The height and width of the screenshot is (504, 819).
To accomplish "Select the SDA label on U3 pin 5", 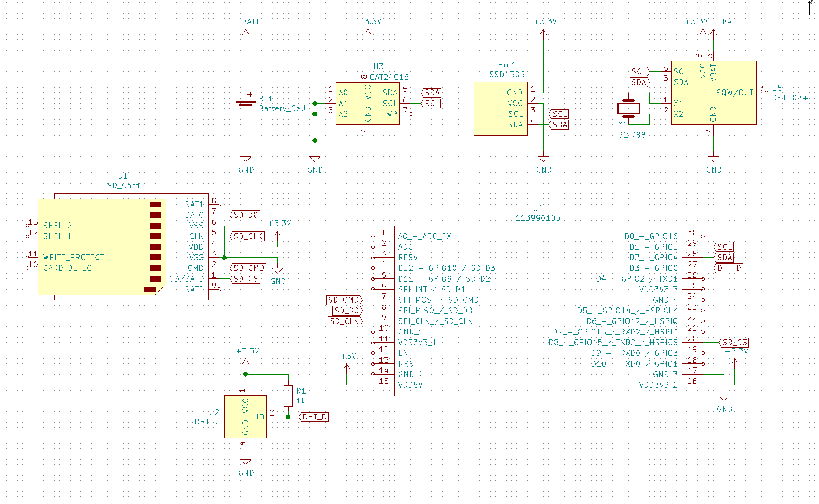I will pyautogui.click(x=431, y=93).
